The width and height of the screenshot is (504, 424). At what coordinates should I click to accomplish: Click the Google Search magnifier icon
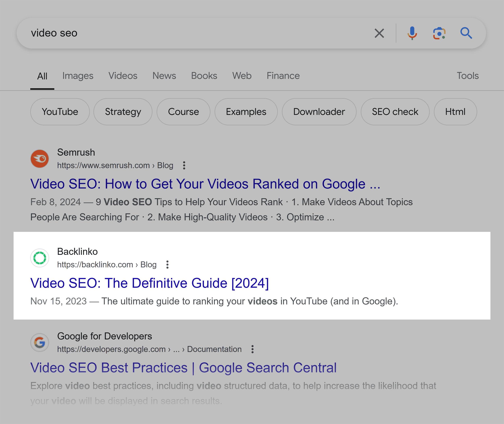click(x=467, y=33)
